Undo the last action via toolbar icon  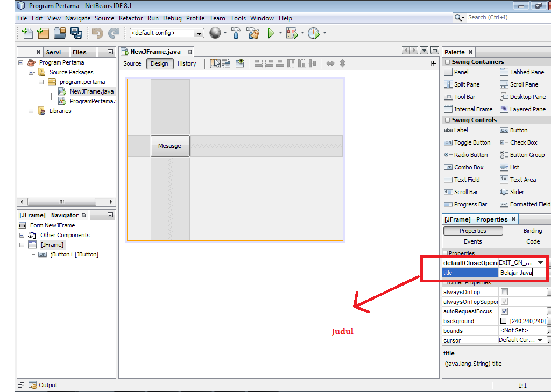point(98,33)
